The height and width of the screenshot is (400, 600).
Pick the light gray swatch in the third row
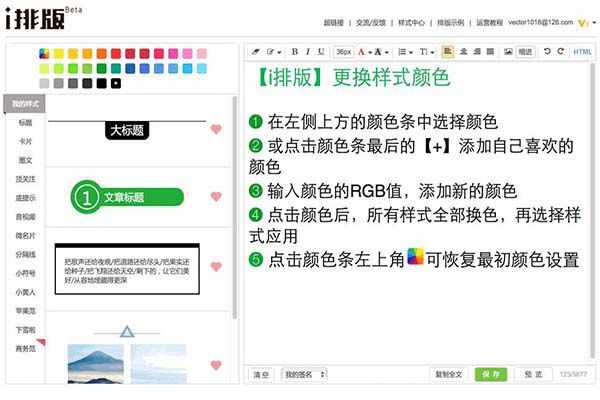tap(44, 83)
